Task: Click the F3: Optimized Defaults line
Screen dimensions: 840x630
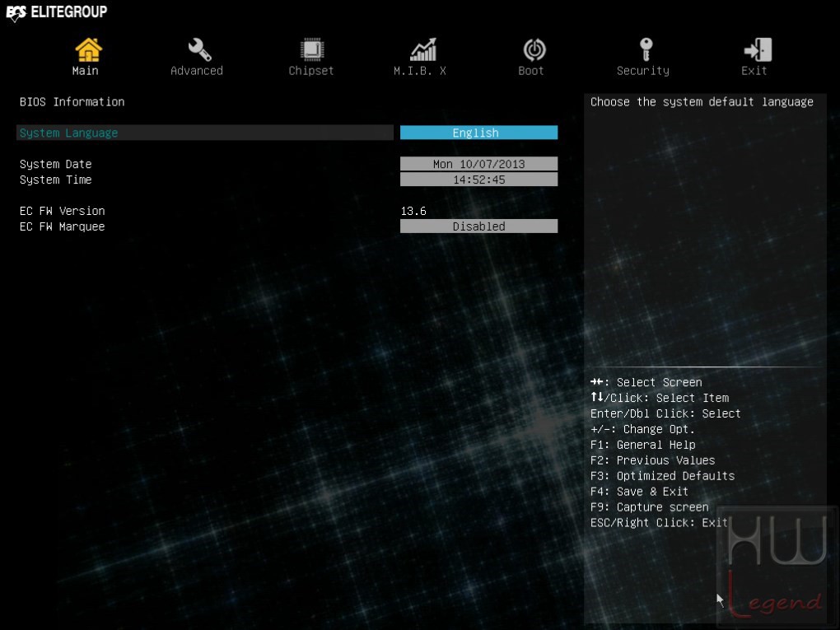Action: (662, 476)
